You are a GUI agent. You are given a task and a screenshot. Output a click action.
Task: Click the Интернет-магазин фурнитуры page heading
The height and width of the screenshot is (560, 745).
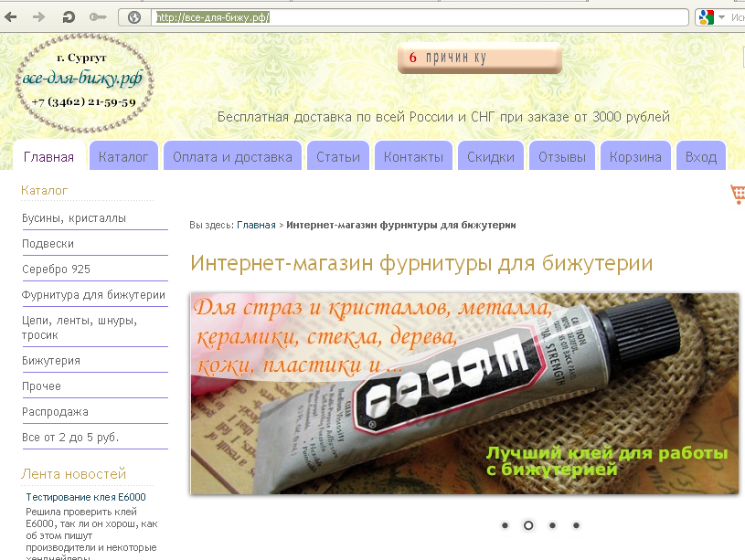click(421, 264)
